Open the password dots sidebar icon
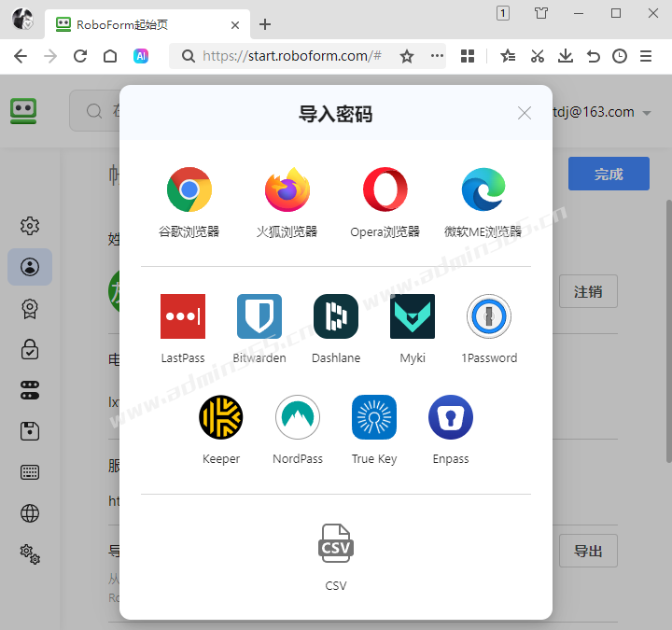 (30, 390)
